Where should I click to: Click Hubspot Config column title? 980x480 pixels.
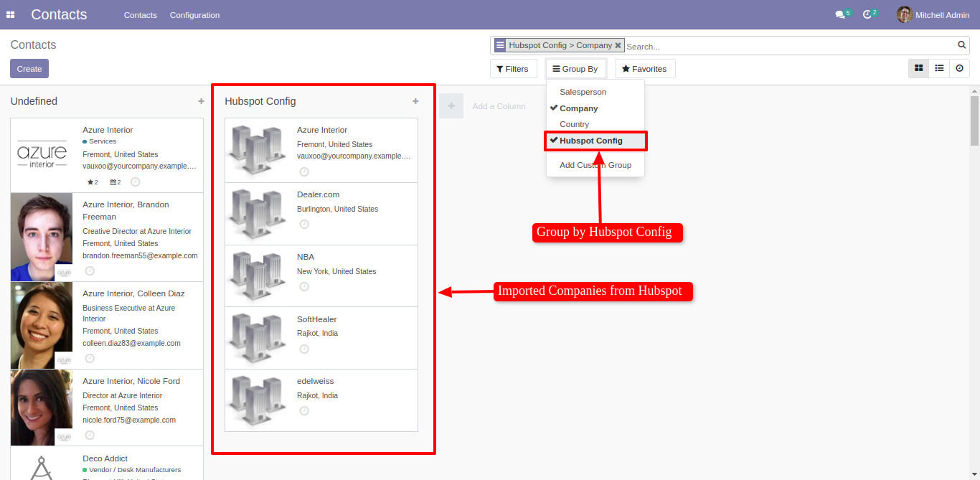[260, 101]
